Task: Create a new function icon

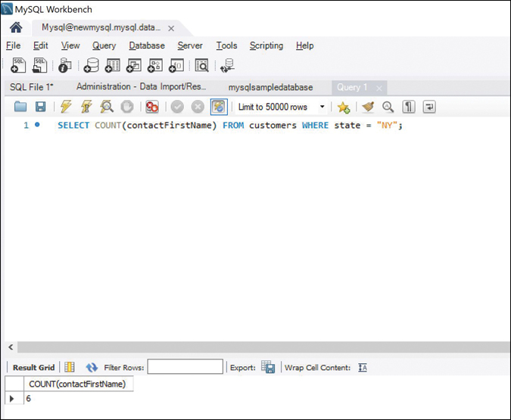Action: tap(176, 65)
